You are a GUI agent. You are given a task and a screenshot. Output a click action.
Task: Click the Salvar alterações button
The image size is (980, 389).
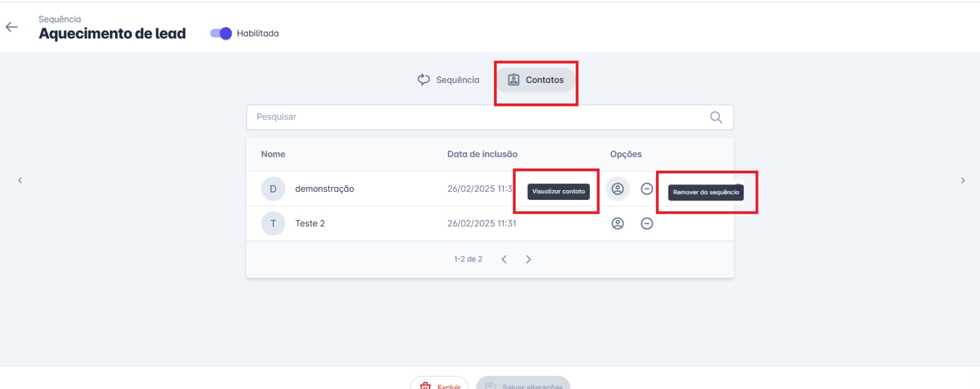[x=523, y=385]
